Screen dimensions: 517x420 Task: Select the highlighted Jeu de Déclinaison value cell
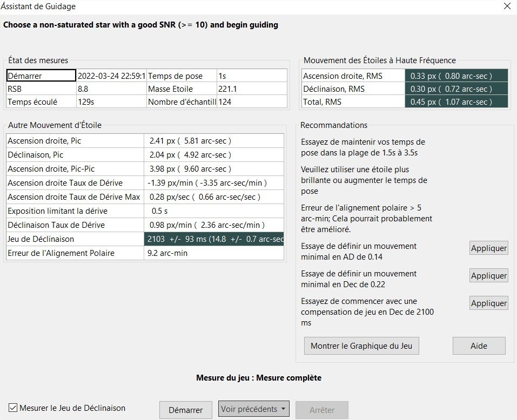point(213,239)
